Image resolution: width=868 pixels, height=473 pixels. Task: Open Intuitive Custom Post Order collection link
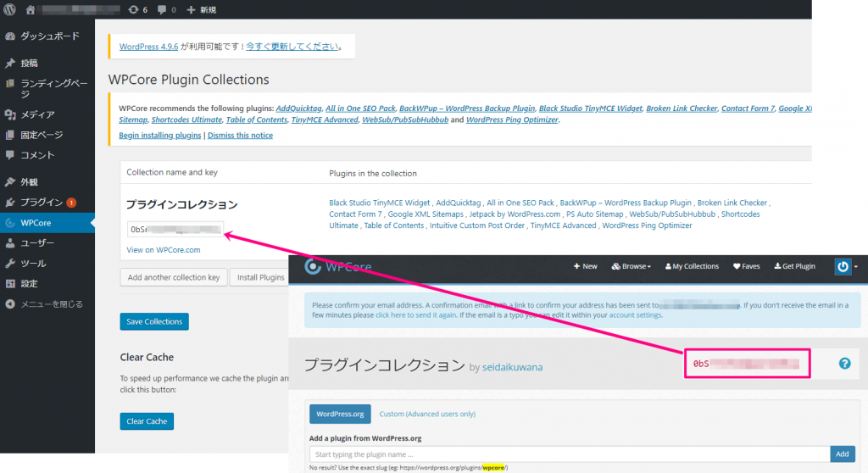tap(477, 225)
